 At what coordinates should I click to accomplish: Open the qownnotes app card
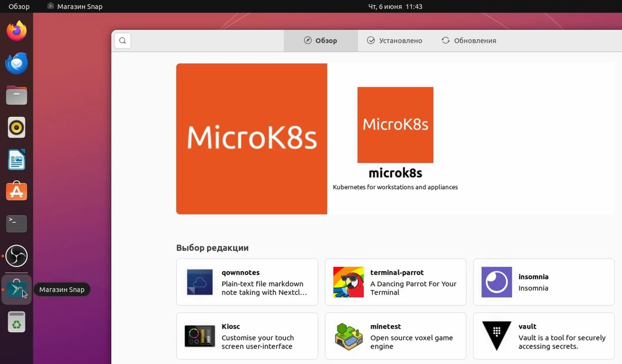pyautogui.click(x=247, y=282)
